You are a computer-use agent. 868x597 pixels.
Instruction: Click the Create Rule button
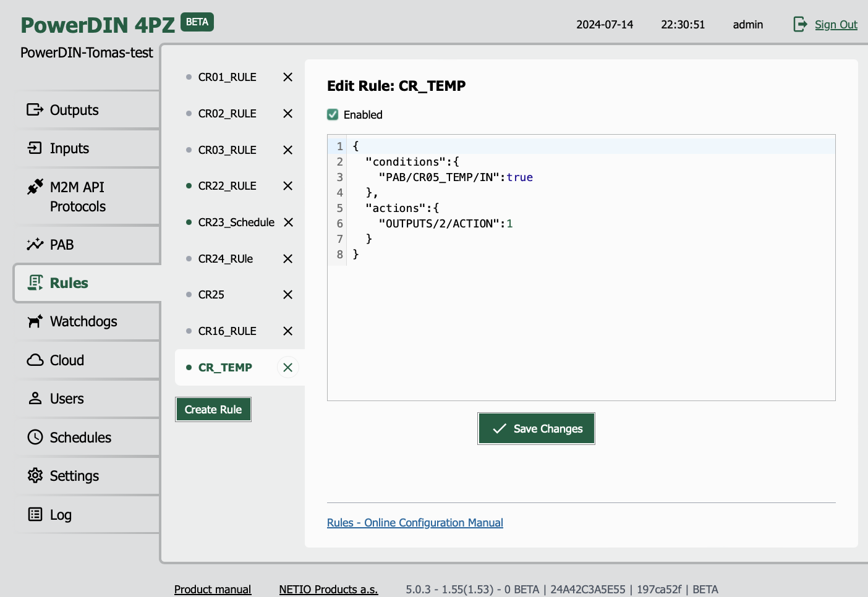coord(213,410)
